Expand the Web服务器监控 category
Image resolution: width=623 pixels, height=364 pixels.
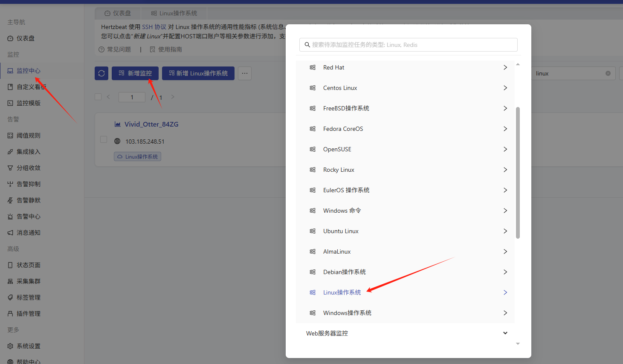pos(405,333)
